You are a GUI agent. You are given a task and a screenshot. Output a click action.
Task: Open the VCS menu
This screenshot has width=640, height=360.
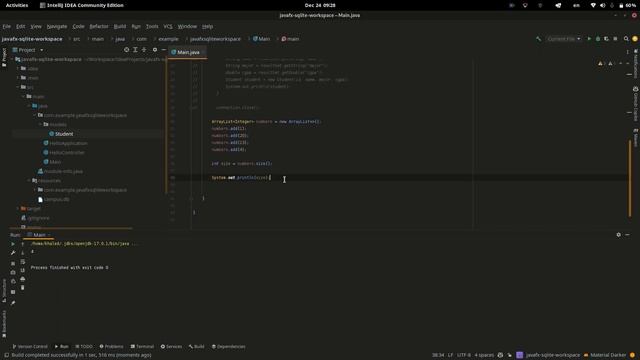pyautogui.click(x=168, y=26)
